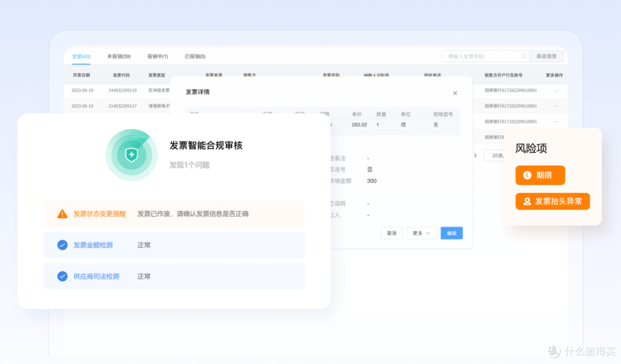Open more-actions dots for third invoice row
This screenshot has height=364, width=621.
tap(557, 121)
